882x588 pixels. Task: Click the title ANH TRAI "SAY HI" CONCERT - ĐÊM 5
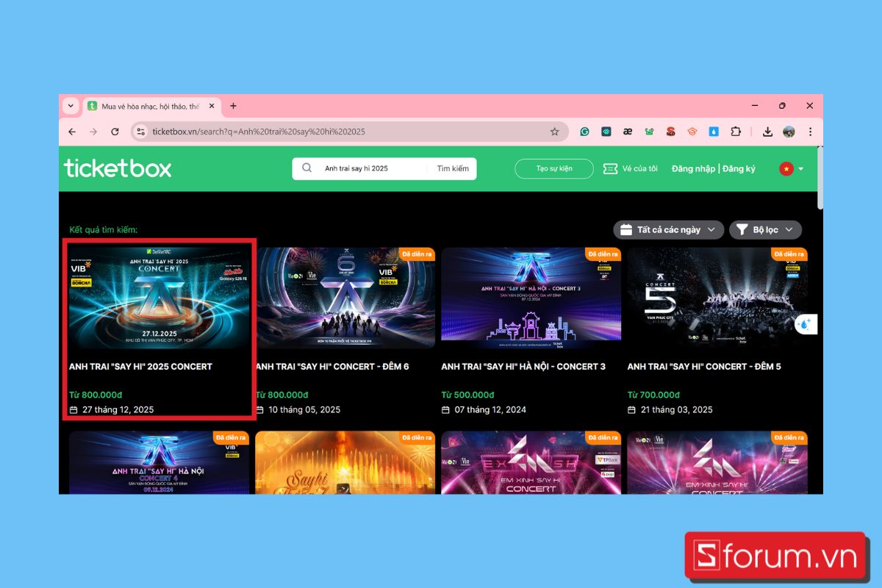[x=704, y=366]
